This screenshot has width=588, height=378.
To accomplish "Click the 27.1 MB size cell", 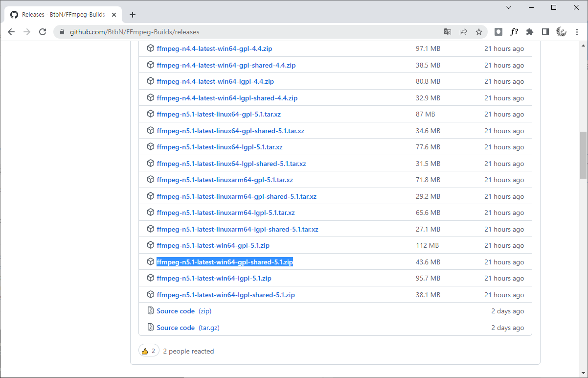I will [428, 229].
